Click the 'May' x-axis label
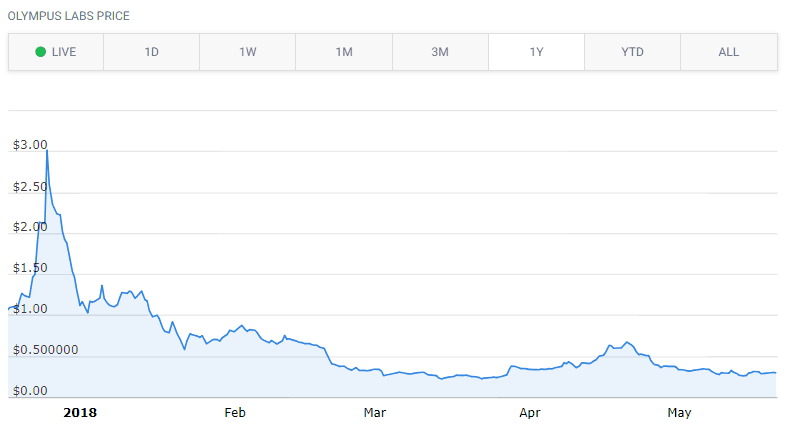Image resolution: width=787 pixels, height=429 pixels. (x=679, y=413)
